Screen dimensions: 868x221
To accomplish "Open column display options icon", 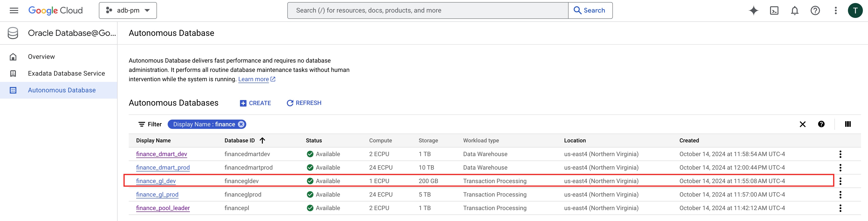I will point(848,124).
